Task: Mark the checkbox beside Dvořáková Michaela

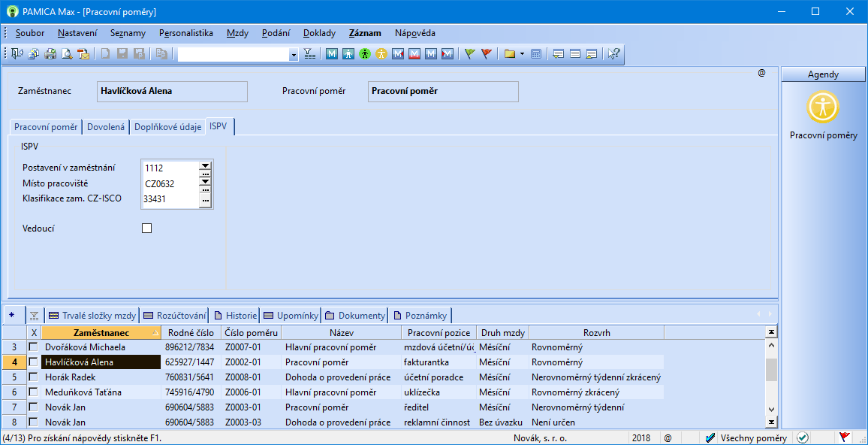Action: tap(34, 347)
